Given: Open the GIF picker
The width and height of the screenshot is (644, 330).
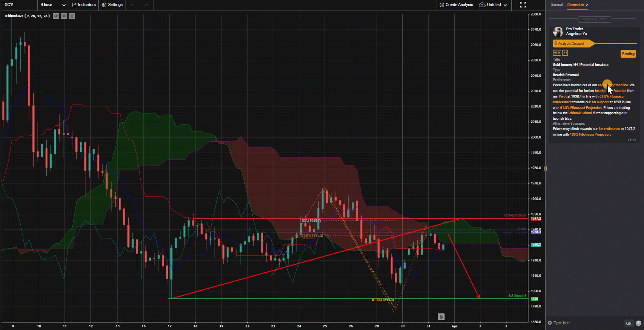Looking at the screenshot, I should (629, 323).
